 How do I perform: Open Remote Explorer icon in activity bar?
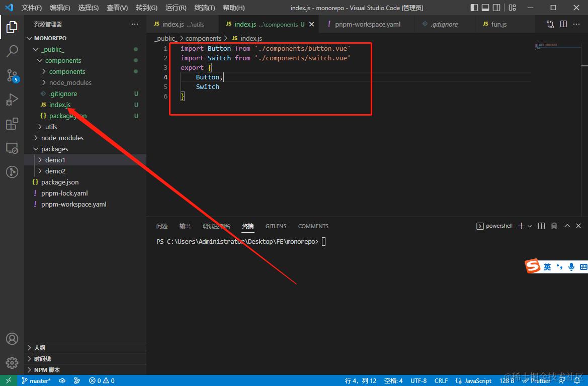[12, 148]
